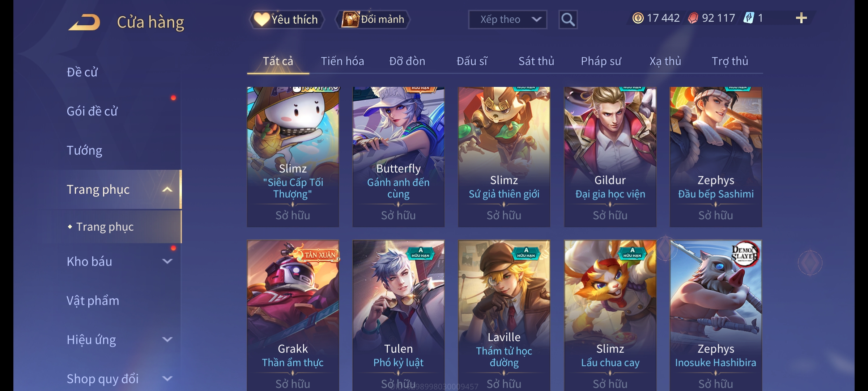
Task: Expand the Shop quy đổi section
Action: click(167, 378)
